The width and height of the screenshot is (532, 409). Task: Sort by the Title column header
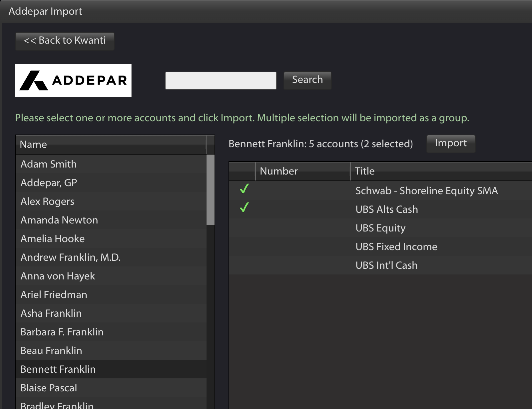[441, 171]
